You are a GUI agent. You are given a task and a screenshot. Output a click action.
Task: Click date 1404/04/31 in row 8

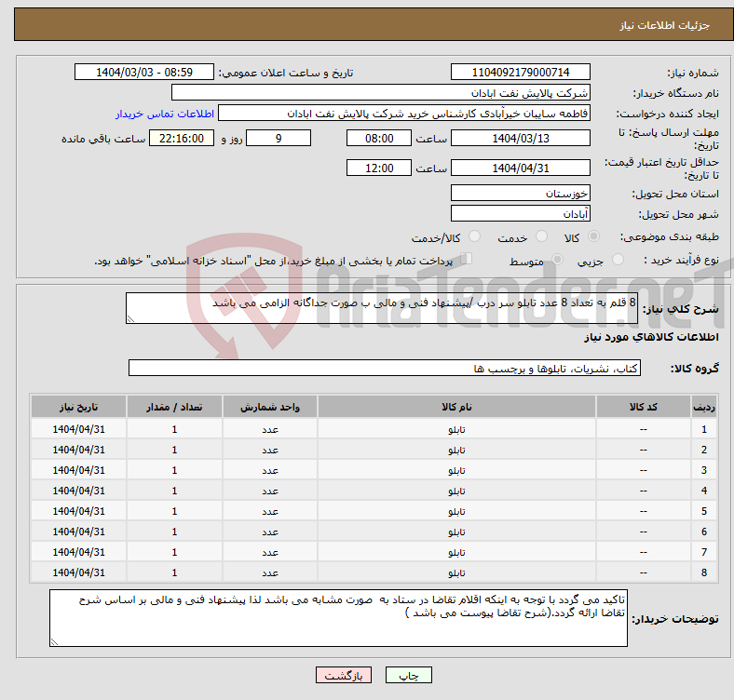(x=78, y=572)
